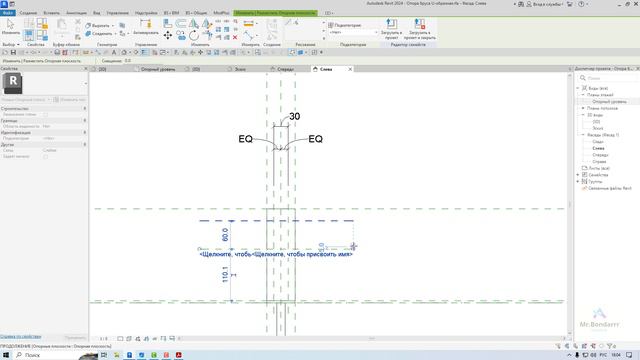Collapse the Фасады node in browser
640x360 pixels.
tap(583, 135)
